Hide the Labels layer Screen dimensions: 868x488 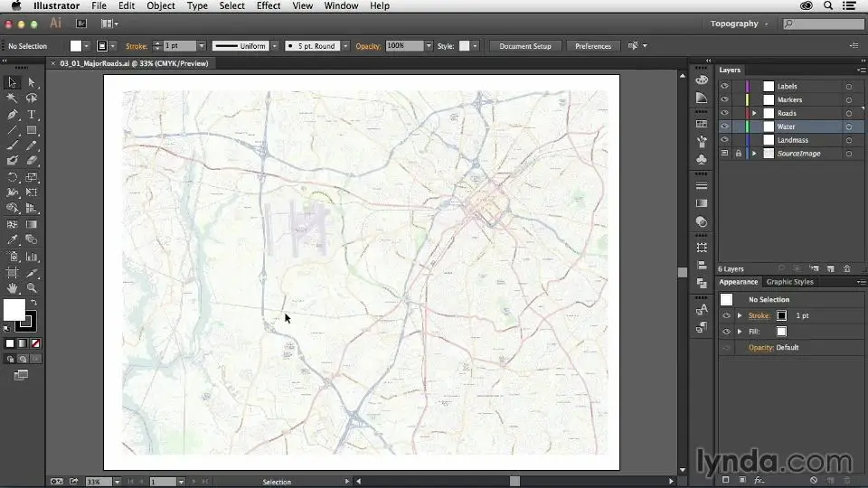click(724, 87)
